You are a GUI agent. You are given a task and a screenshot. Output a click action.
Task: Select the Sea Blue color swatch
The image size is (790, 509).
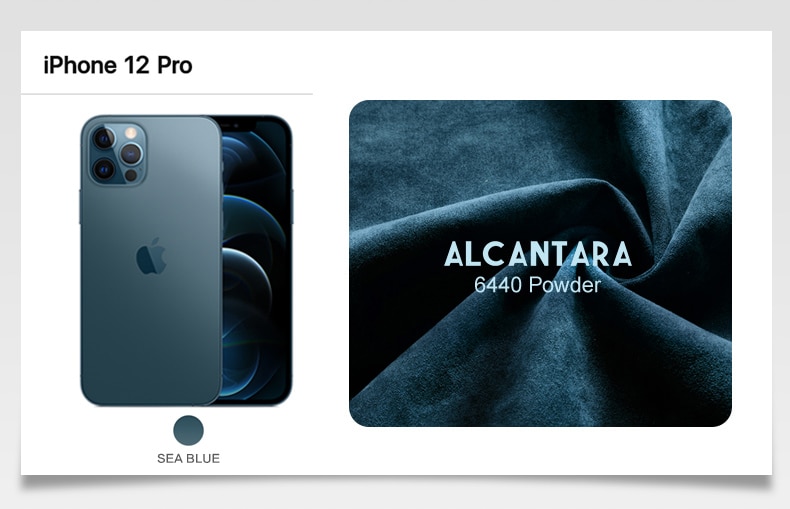[x=188, y=430]
